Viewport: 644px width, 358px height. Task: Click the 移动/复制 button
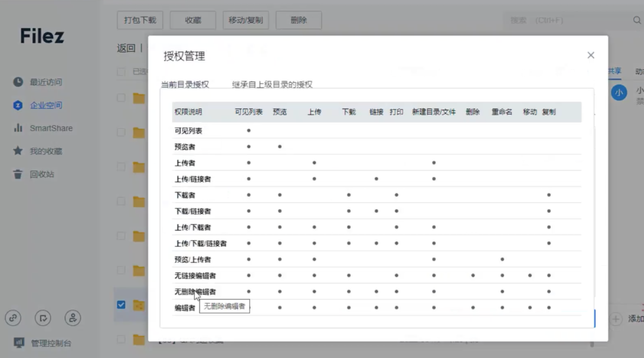tap(246, 20)
